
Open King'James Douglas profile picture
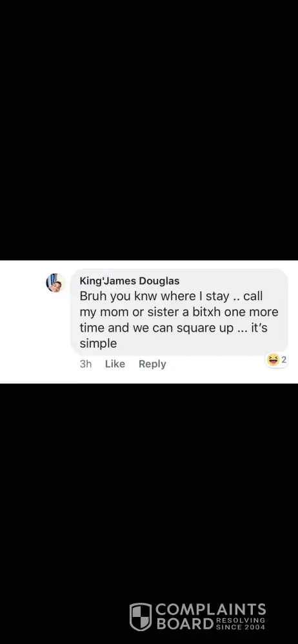55,283
